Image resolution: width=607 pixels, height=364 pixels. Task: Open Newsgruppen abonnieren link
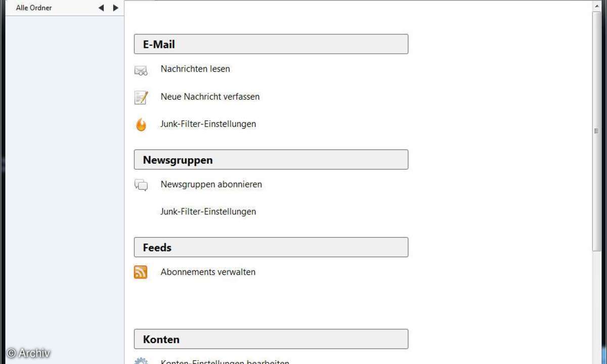pos(211,185)
